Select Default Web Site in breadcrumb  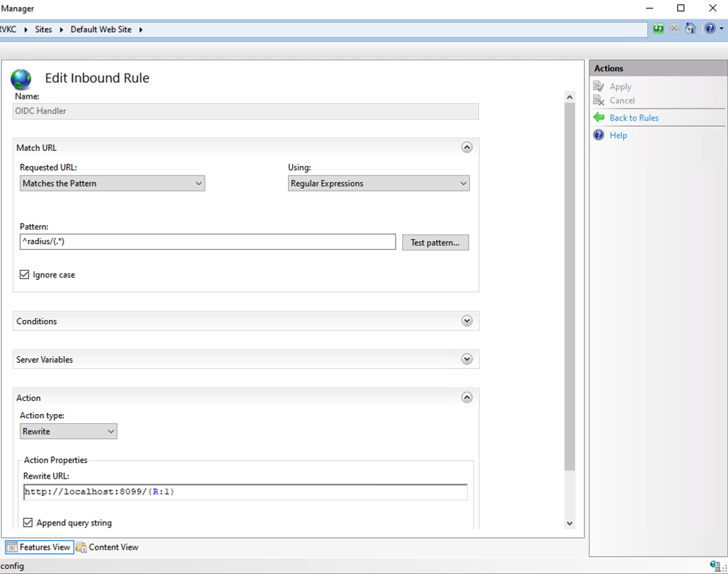[x=101, y=29]
